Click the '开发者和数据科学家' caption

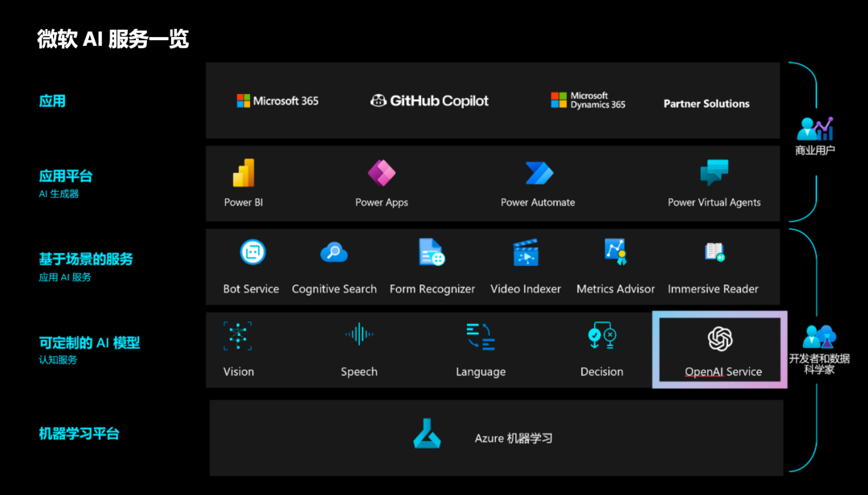(x=819, y=364)
